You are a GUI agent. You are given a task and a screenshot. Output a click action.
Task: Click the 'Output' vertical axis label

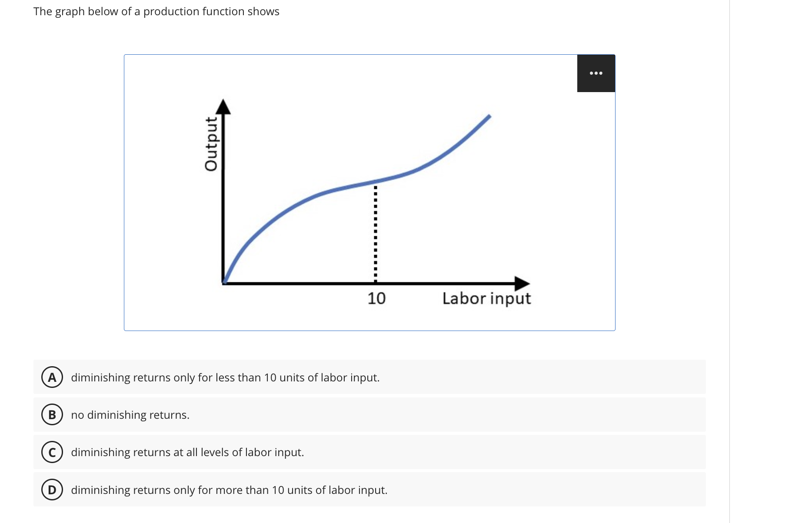211,144
